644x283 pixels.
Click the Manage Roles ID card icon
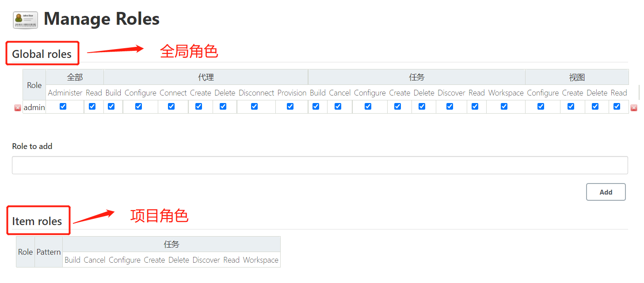point(26,20)
